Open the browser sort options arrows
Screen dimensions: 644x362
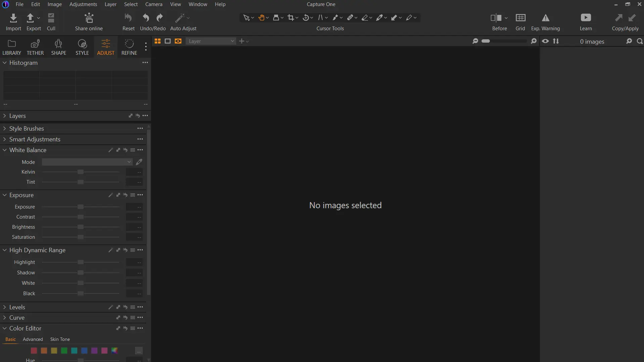pyautogui.click(x=556, y=41)
